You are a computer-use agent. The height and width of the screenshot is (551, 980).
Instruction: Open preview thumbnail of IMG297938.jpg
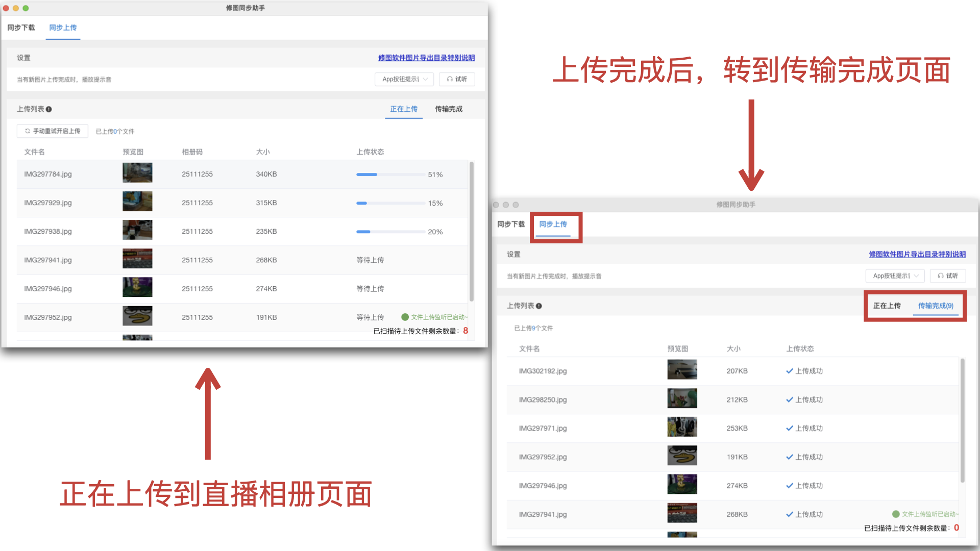pos(137,230)
